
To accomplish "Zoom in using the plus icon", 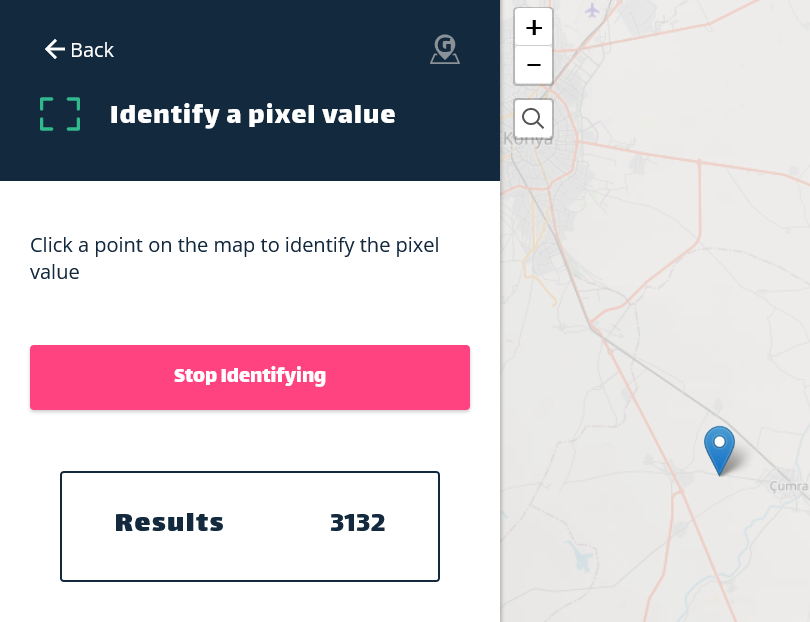I will (533, 27).
